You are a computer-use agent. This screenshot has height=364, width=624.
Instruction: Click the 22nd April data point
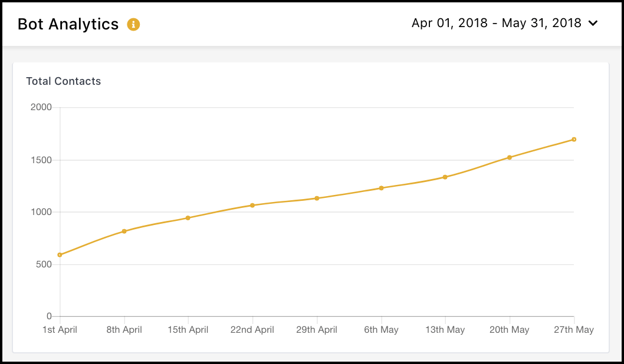point(252,206)
